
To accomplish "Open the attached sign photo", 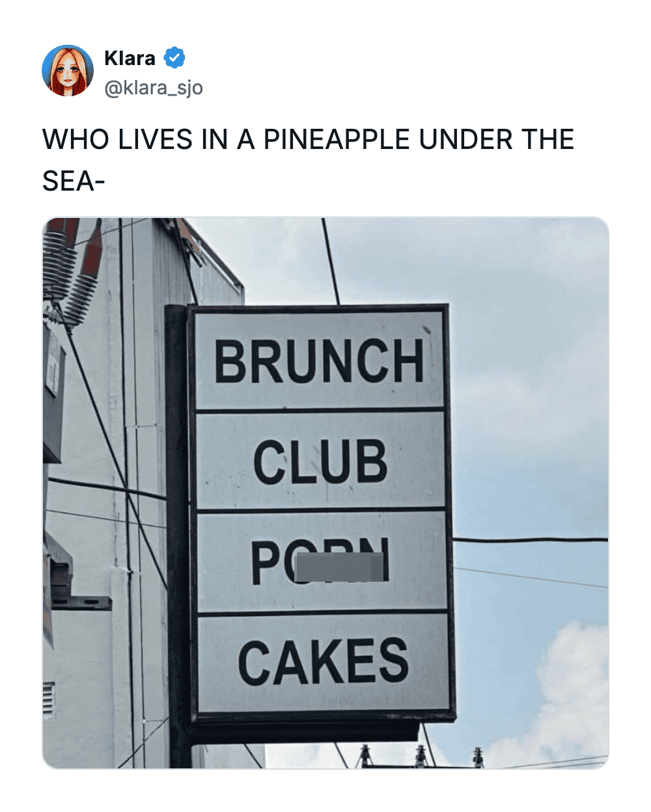I will pyautogui.click(x=325, y=493).
